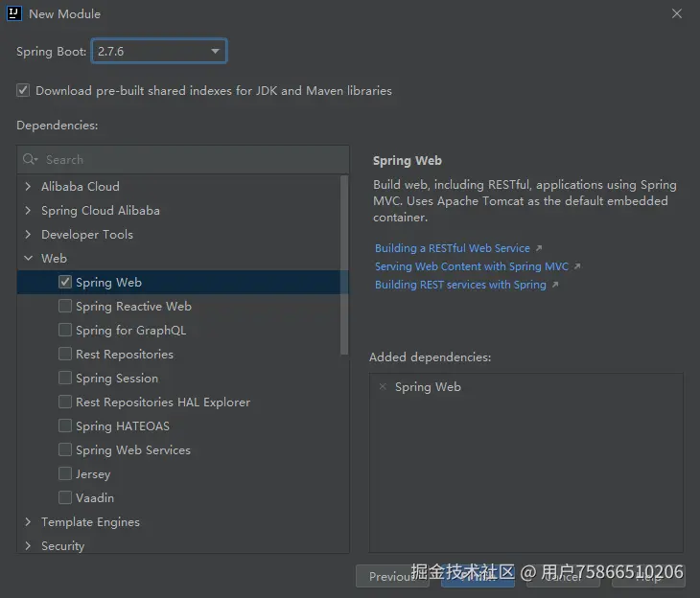The height and width of the screenshot is (598, 700).
Task: Remove Spring Web from added dependencies
Action: (x=383, y=386)
